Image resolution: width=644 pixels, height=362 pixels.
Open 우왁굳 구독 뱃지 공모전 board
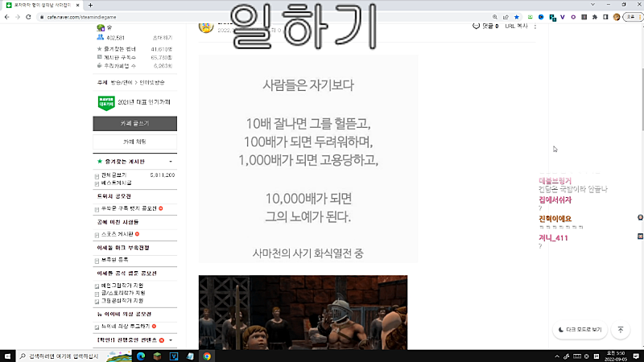tap(129, 208)
